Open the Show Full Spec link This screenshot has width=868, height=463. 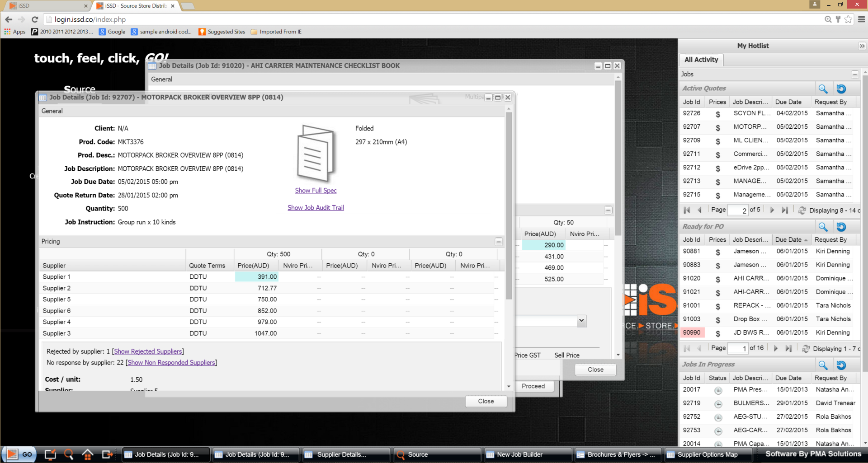click(x=316, y=191)
